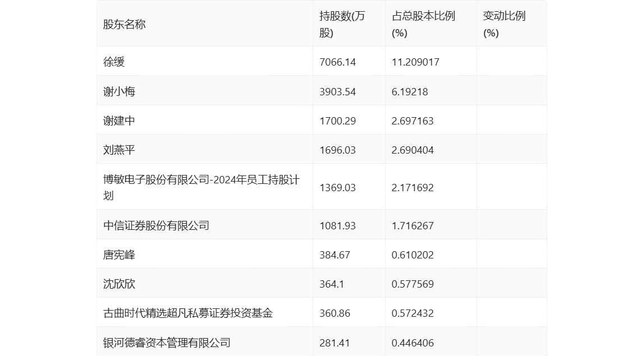The height and width of the screenshot is (356, 644).
Task: Select the 持股数(万股) column header
Action: 342,25
